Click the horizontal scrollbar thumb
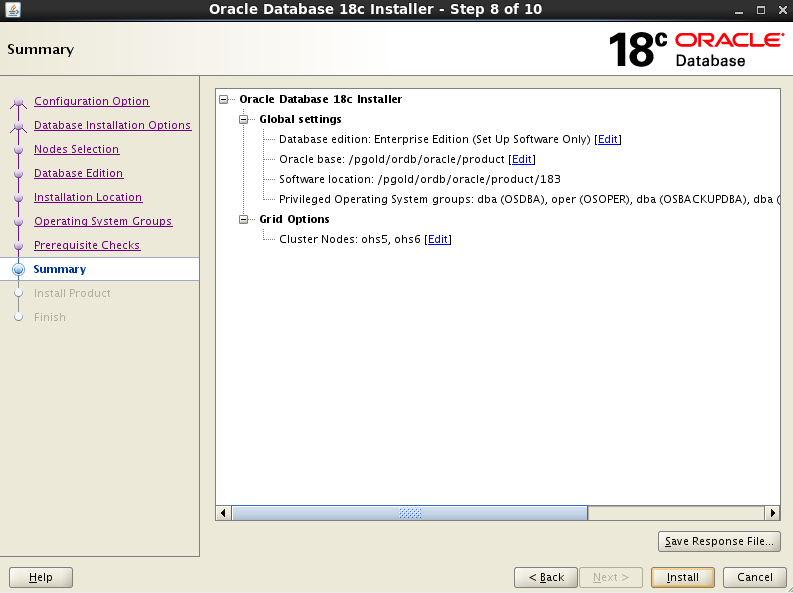This screenshot has height=593, width=793. click(x=410, y=513)
